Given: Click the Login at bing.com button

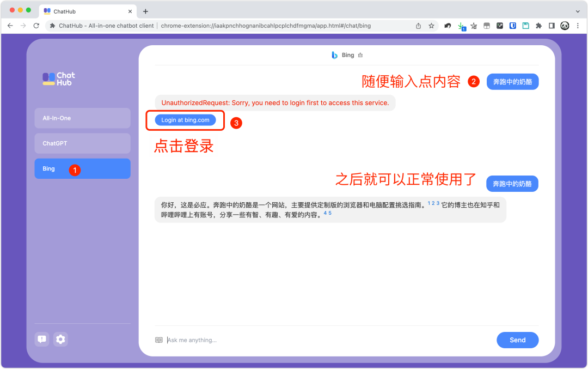Looking at the screenshot, I should pyautogui.click(x=185, y=120).
